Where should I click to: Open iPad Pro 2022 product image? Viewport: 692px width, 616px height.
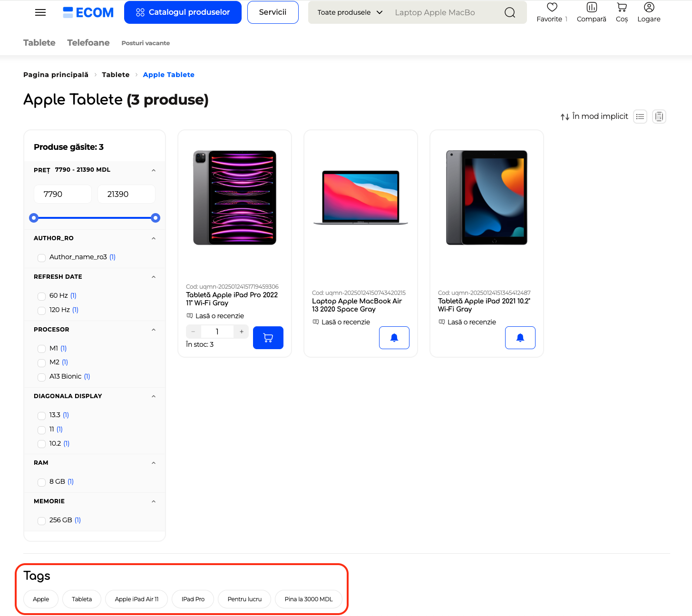tap(234, 197)
